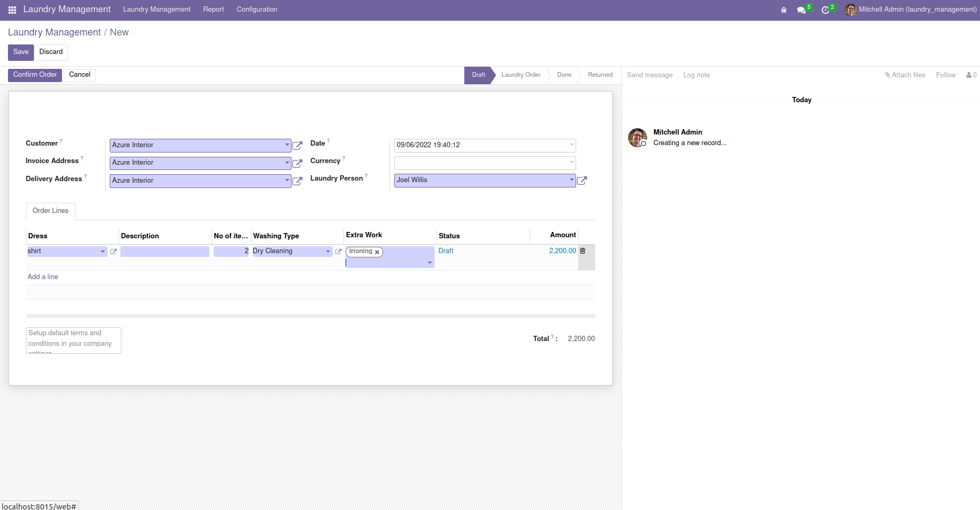
Task: Open external link for Customer field
Action: point(297,146)
